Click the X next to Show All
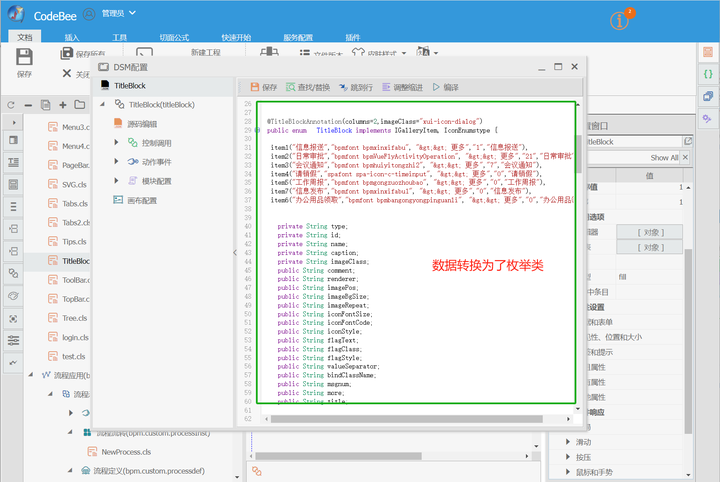 (685, 157)
